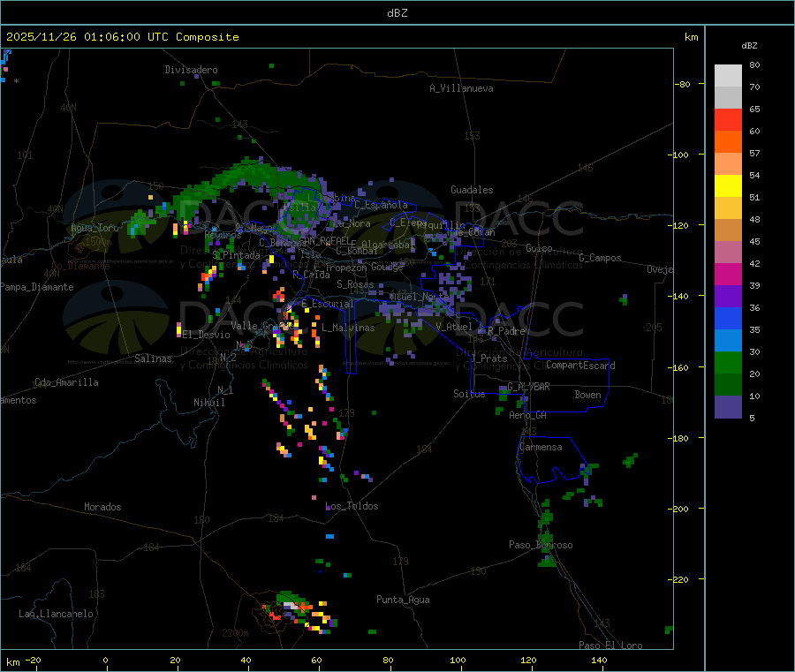Viewport: 795px width, 672px height.
Task: Click the 0 km tick on bottom axis
Action: (x=105, y=660)
